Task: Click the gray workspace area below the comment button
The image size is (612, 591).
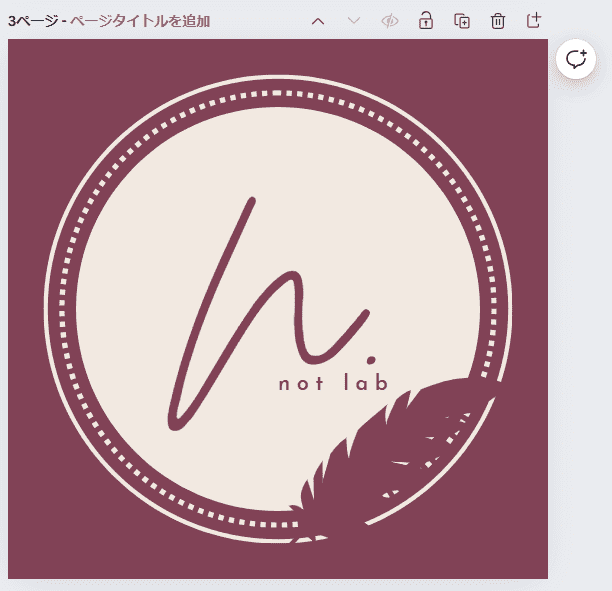Action: coord(580,300)
